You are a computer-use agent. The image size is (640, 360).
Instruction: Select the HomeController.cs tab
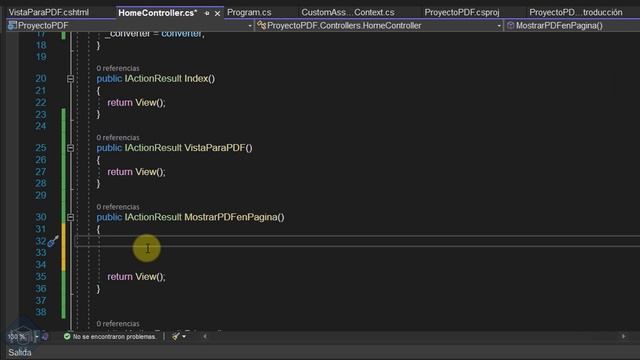click(x=158, y=13)
